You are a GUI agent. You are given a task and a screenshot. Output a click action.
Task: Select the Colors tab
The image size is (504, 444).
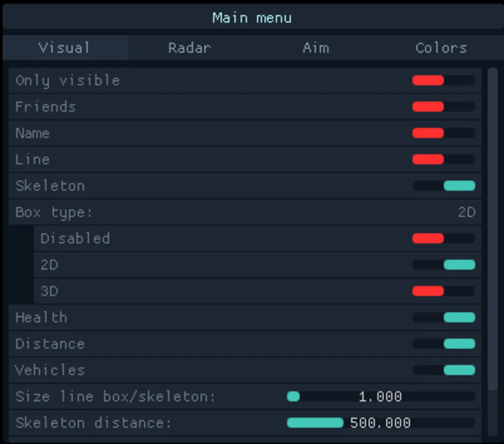coord(441,48)
